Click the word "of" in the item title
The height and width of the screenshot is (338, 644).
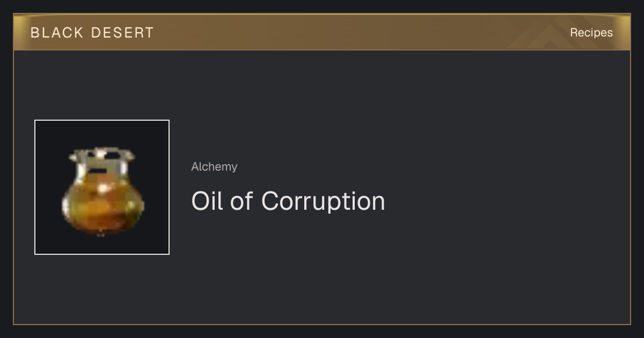(242, 201)
